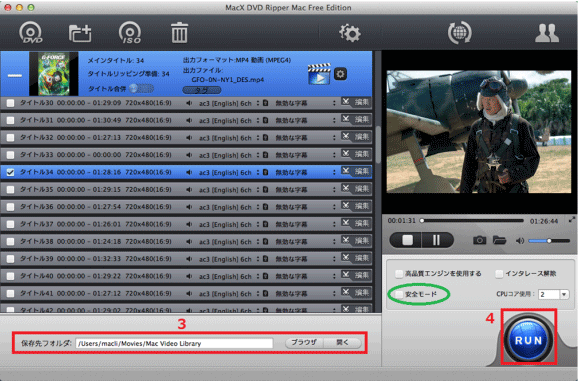Open snapshot folder icon in player

pos(499,240)
